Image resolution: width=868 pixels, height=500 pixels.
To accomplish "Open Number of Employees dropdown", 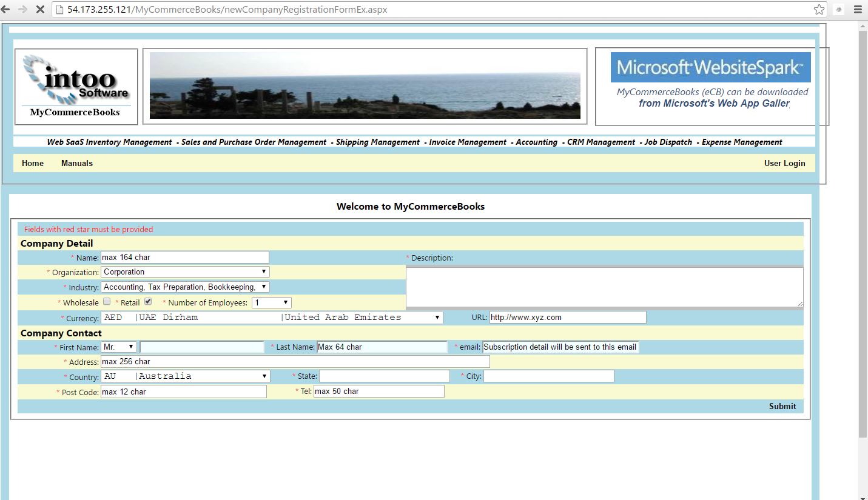I will click(272, 302).
